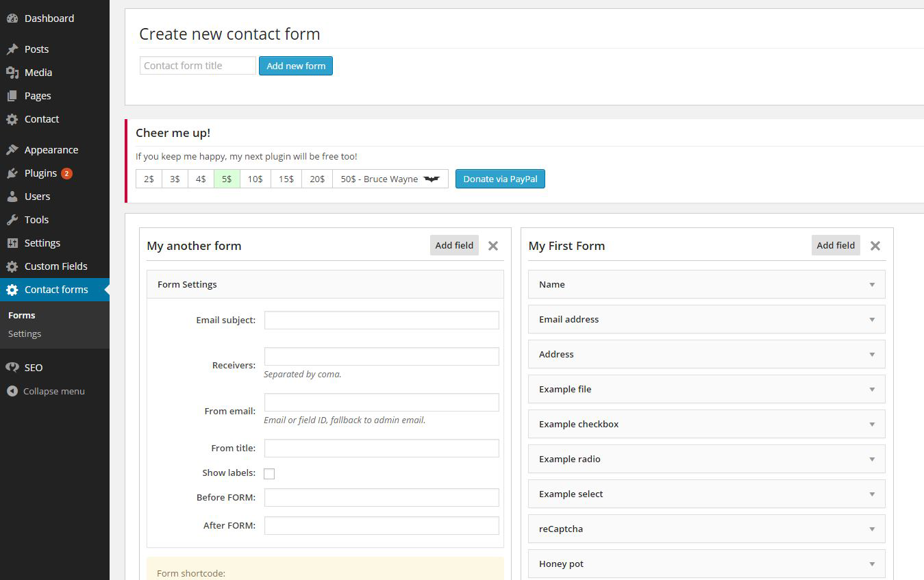Click the Appearance paintbrush icon

12,150
